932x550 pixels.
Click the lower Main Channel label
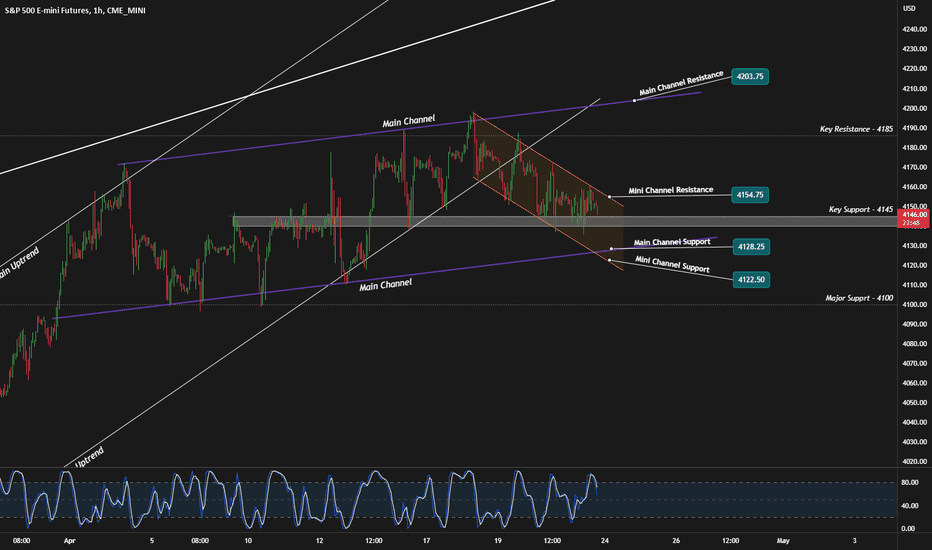(385, 285)
